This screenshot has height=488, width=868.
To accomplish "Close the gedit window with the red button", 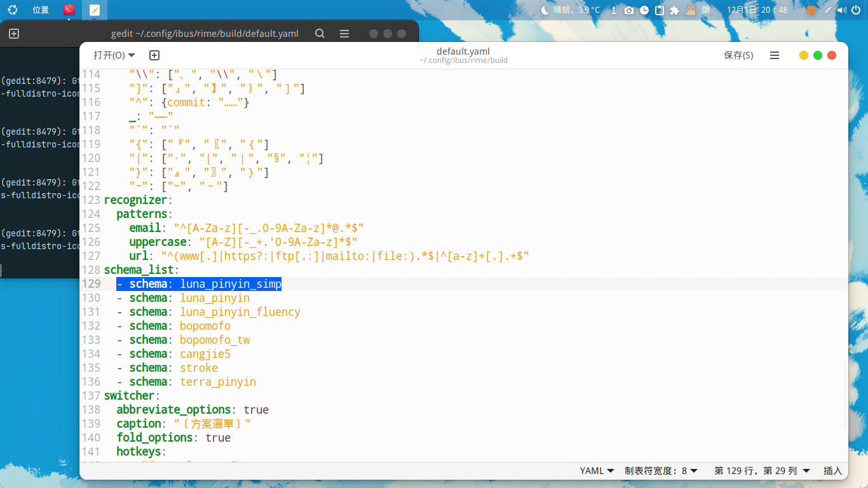I will (x=832, y=55).
